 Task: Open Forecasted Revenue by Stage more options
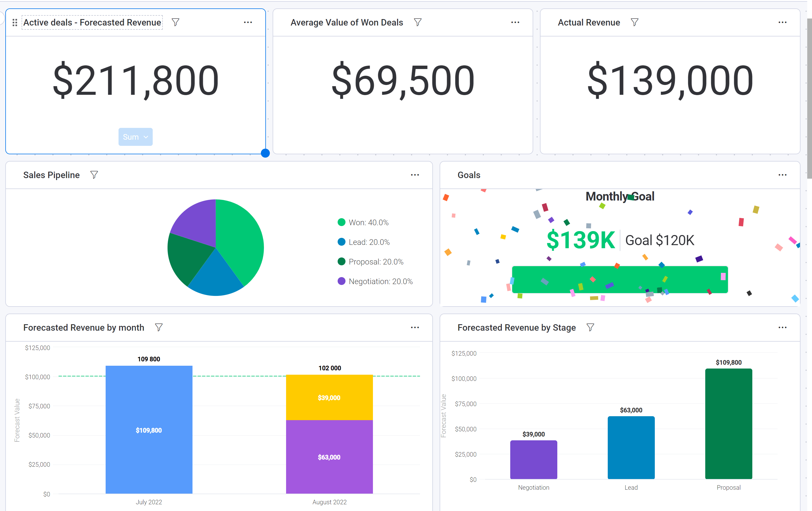coord(782,327)
